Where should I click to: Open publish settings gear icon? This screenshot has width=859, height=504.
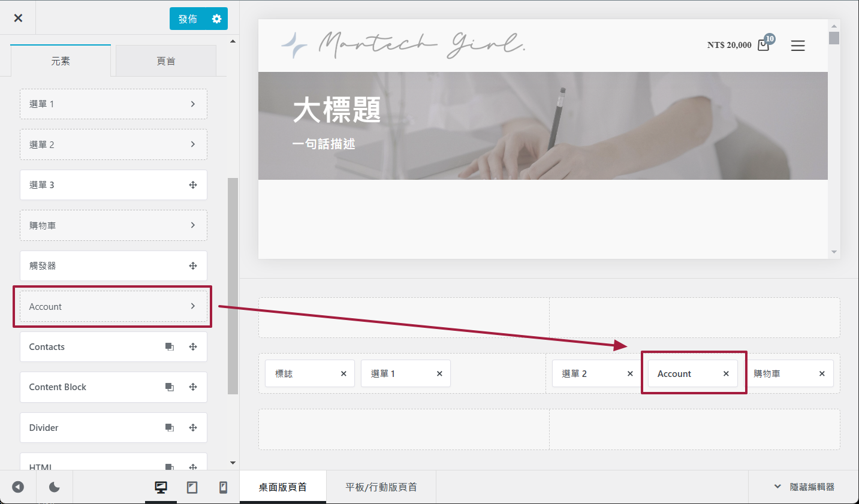coord(216,19)
